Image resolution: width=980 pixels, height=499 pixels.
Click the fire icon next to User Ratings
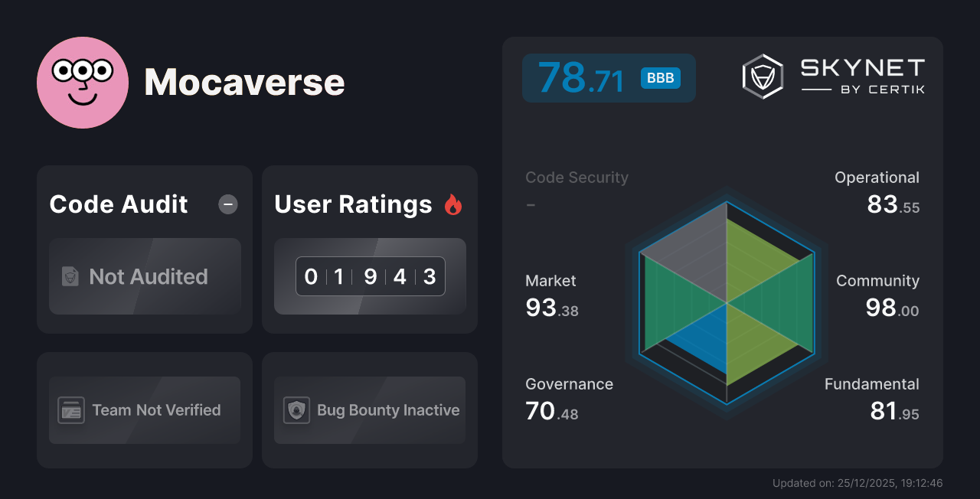click(x=453, y=204)
